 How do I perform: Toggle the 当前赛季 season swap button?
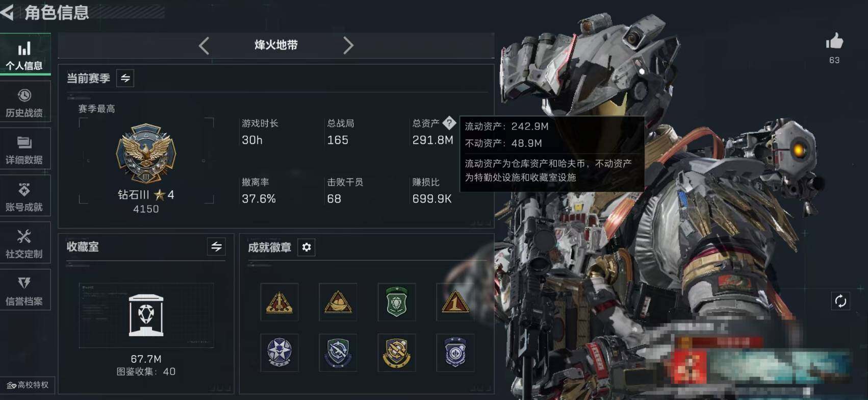click(x=125, y=78)
